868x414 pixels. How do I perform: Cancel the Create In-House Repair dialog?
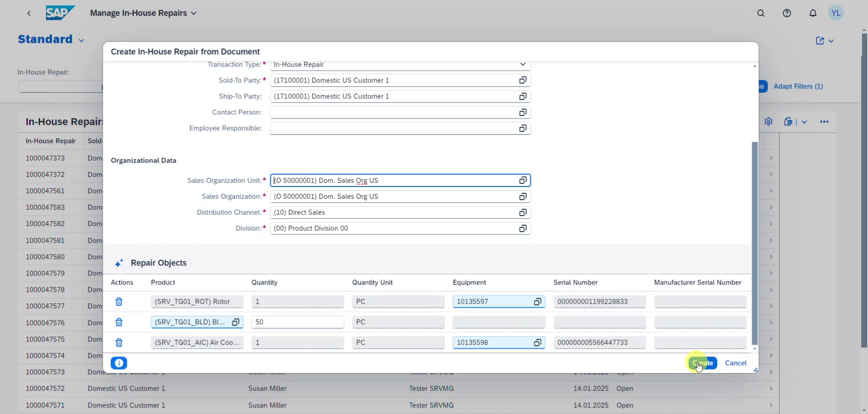coord(736,363)
